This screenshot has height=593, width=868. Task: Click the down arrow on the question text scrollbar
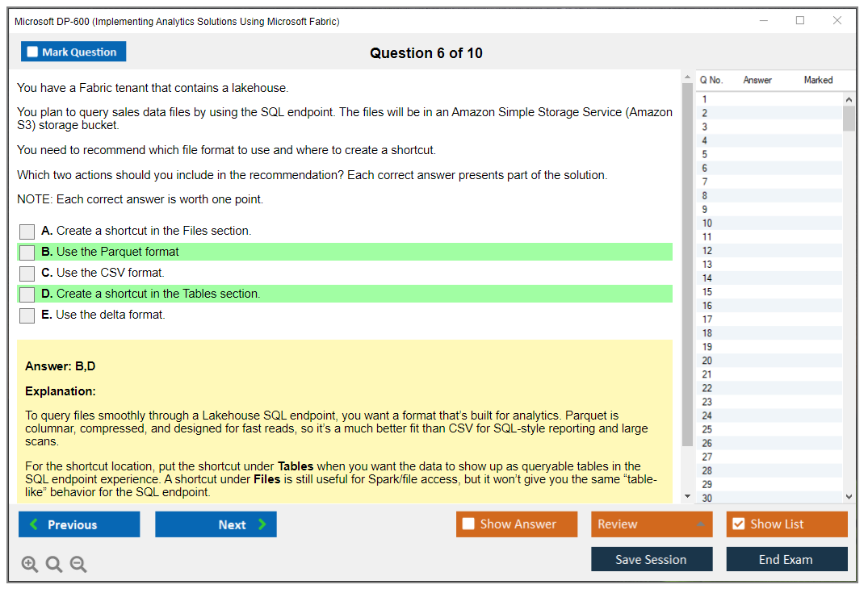(x=686, y=495)
